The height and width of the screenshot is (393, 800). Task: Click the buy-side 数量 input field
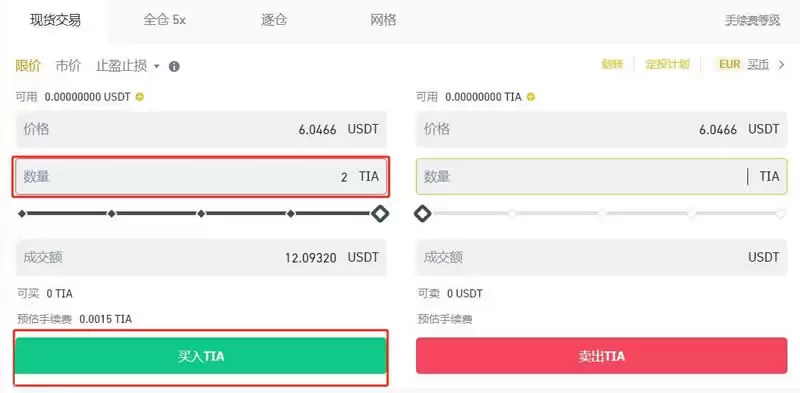[x=201, y=177]
